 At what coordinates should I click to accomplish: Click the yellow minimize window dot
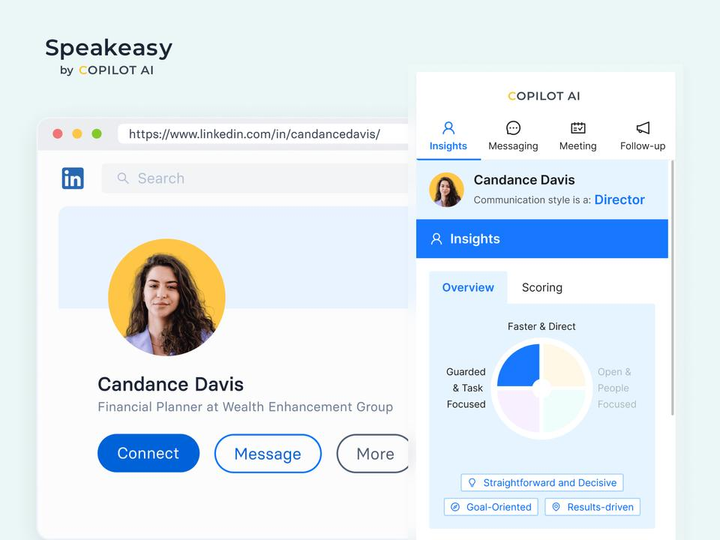[77, 134]
